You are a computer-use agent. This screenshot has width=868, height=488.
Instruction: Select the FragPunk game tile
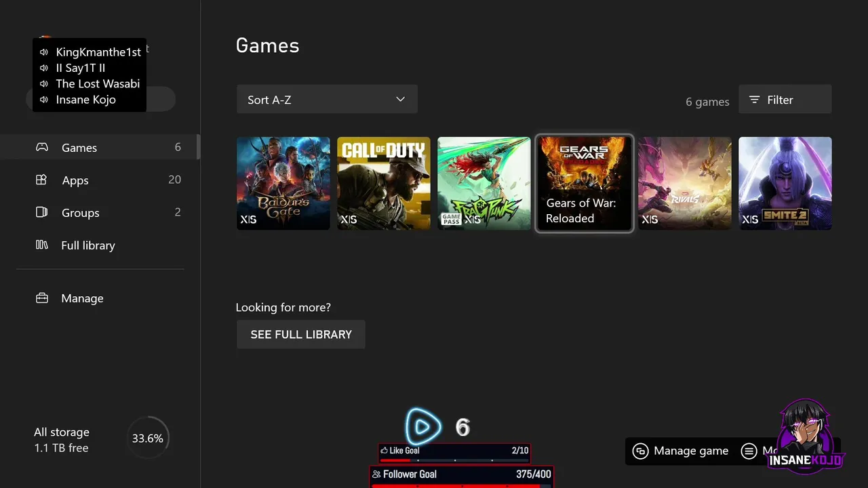(484, 183)
